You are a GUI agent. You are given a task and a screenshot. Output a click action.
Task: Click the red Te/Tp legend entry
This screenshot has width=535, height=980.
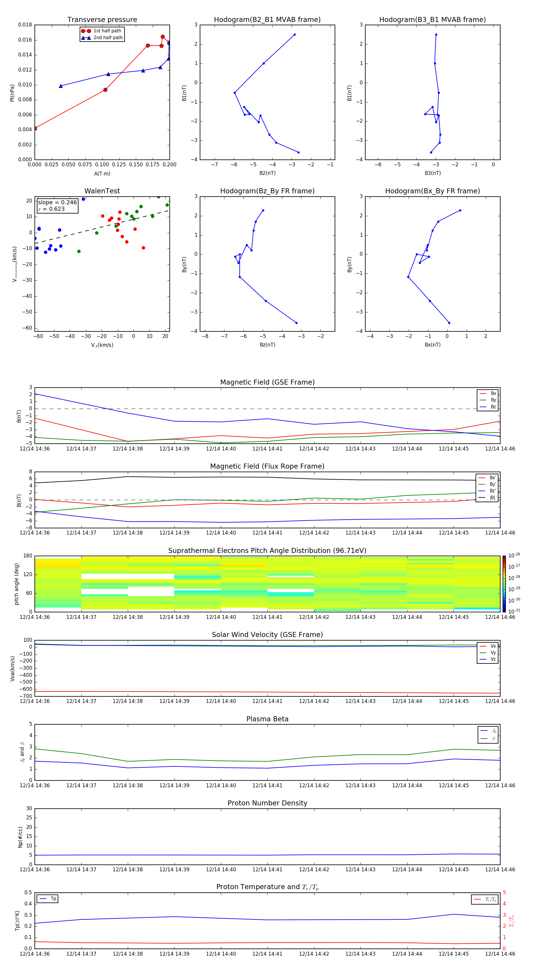click(485, 899)
